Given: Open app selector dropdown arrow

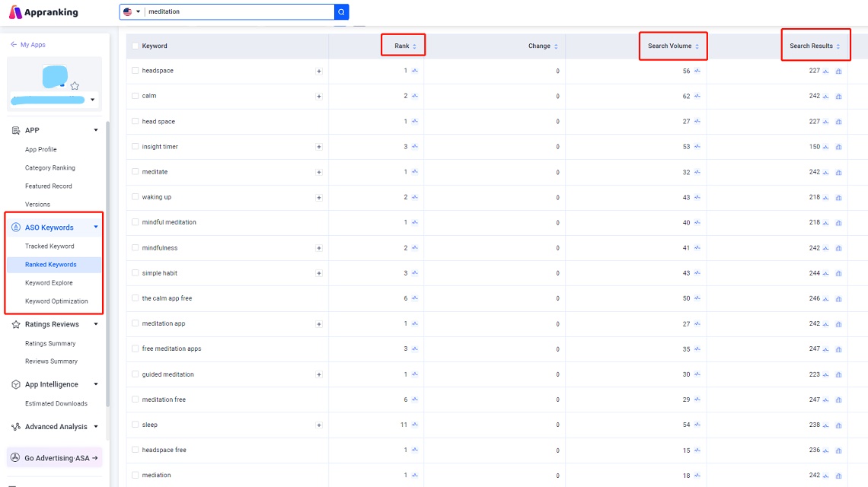Looking at the screenshot, I should pyautogui.click(x=92, y=100).
